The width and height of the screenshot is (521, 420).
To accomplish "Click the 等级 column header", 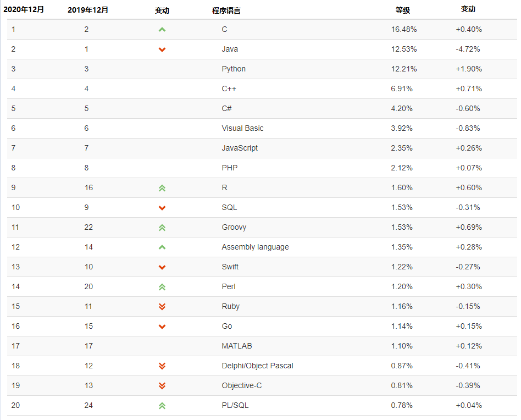I will pyautogui.click(x=403, y=10).
